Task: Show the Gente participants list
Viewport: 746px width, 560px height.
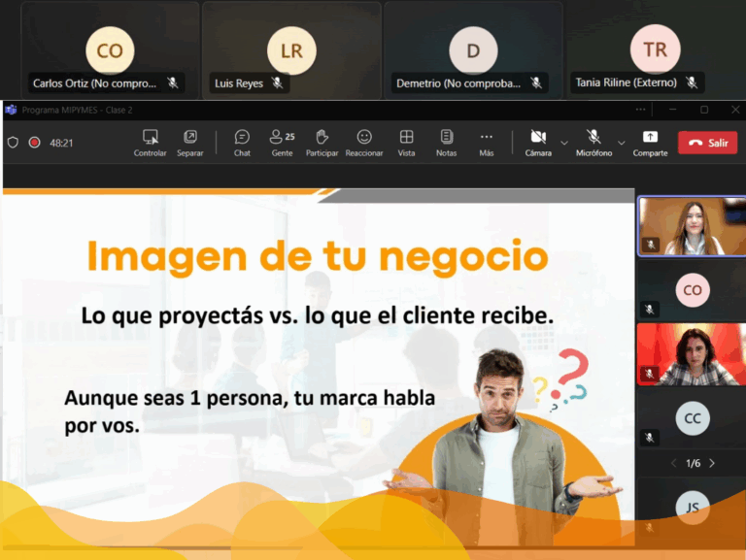Action: tap(282, 143)
